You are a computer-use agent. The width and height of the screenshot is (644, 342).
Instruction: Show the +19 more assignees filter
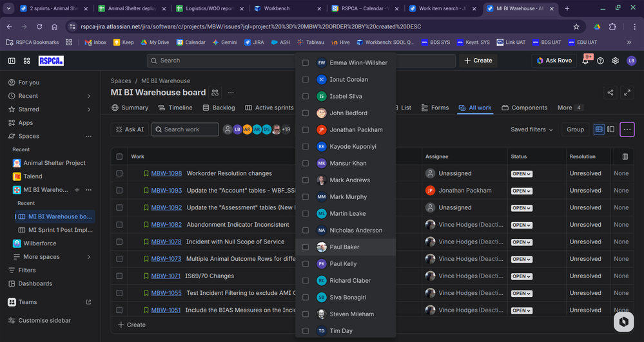tap(286, 129)
